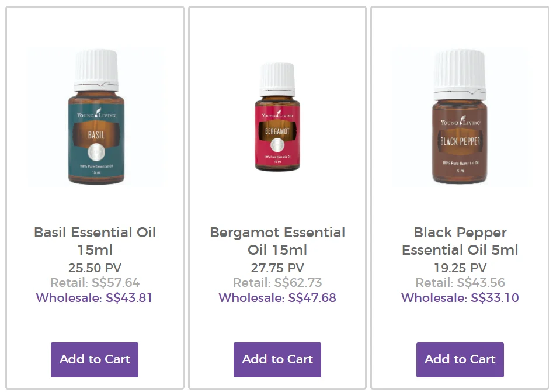
Task: Open the Black Pepper bottle product image
Action: pyautogui.click(x=460, y=117)
